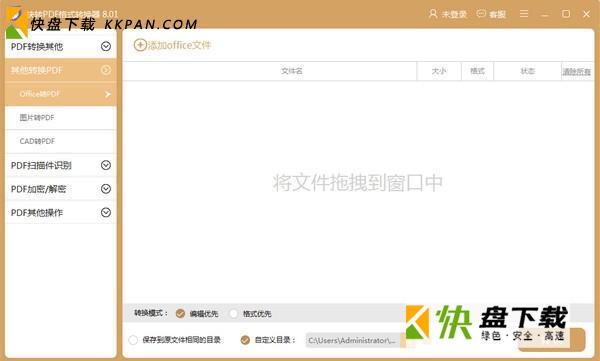
Task: Click the 文件名 column header
Action: [292, 71]
